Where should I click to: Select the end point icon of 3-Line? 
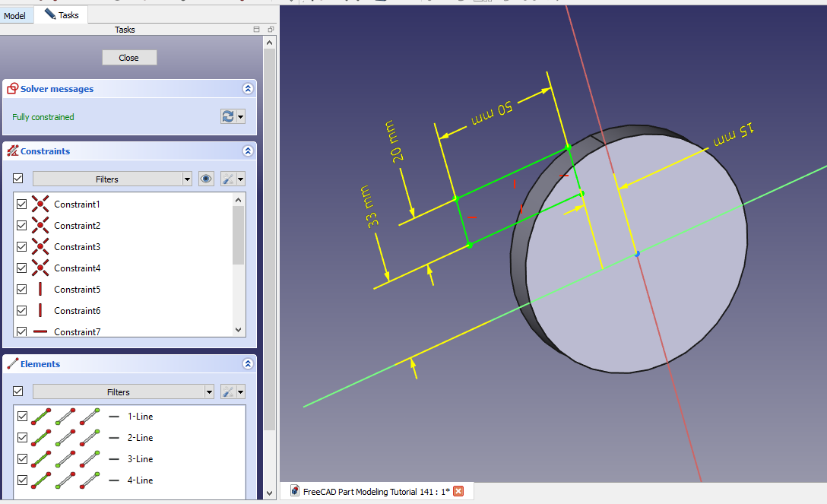click(90, 459)
